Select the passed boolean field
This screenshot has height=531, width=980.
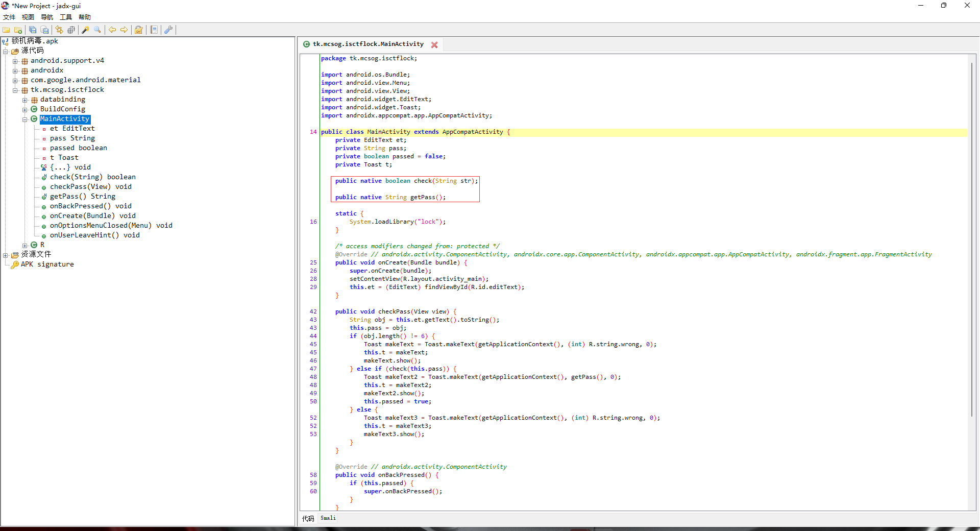(x=79, y=148)
